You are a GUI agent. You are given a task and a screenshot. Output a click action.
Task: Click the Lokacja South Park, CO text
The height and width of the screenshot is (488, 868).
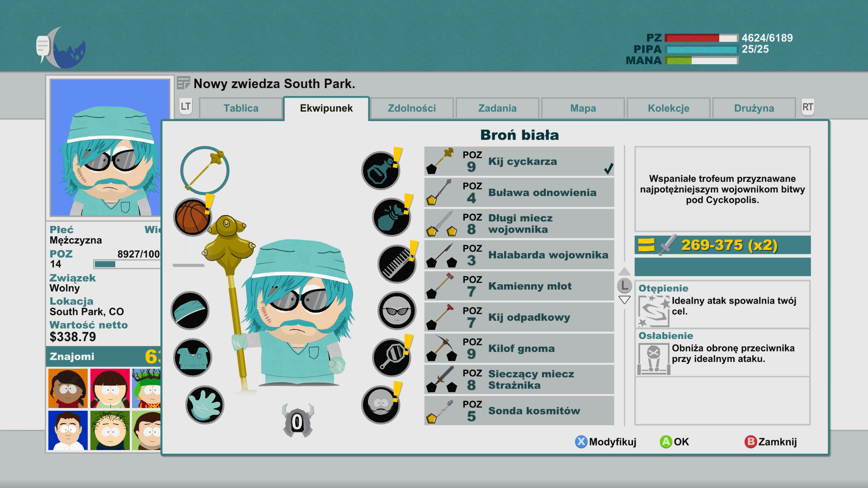pos(86,307)
